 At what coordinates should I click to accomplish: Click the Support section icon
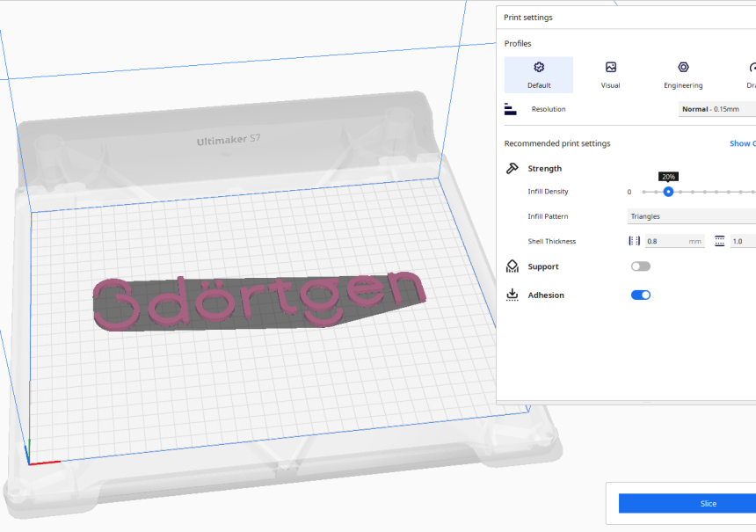[512, 266]
